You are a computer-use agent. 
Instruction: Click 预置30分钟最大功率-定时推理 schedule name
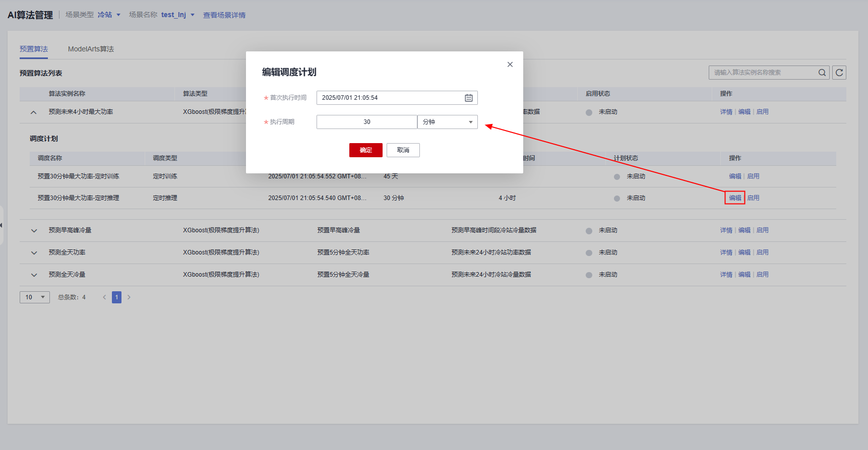pyautogui.click(x=79, y=198)
